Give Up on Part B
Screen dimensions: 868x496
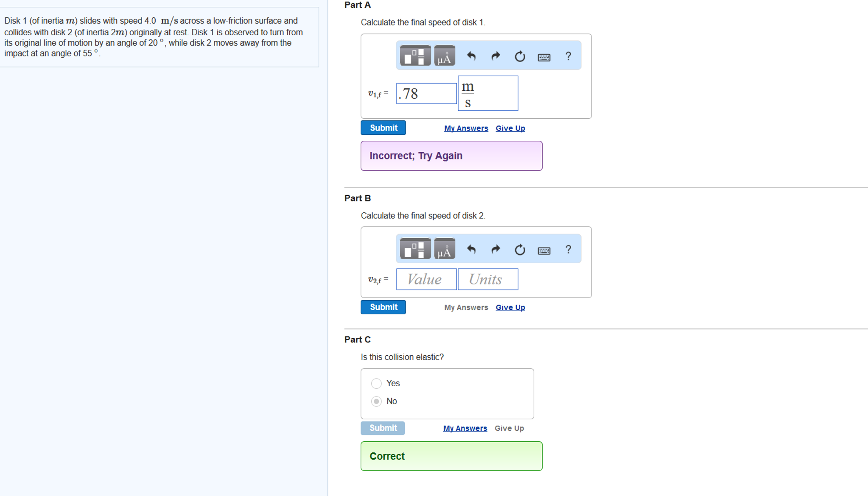tap(510, 307)
